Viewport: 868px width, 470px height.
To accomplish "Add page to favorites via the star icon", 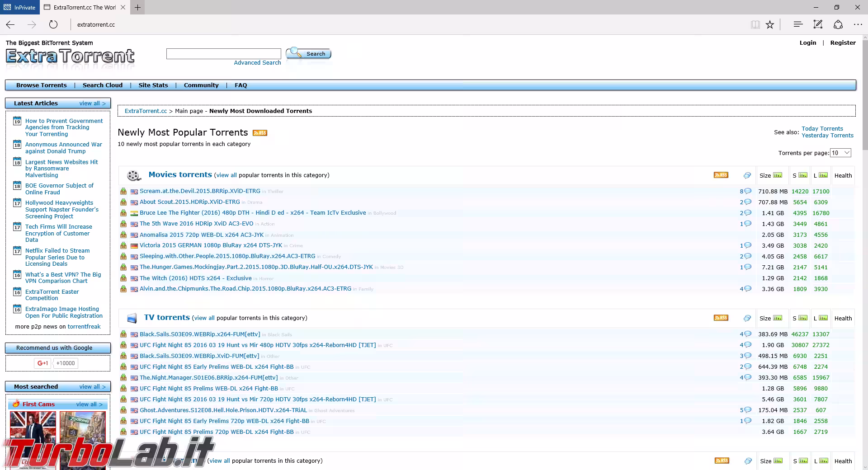I will pyautogui.click(x=770, y=25).
